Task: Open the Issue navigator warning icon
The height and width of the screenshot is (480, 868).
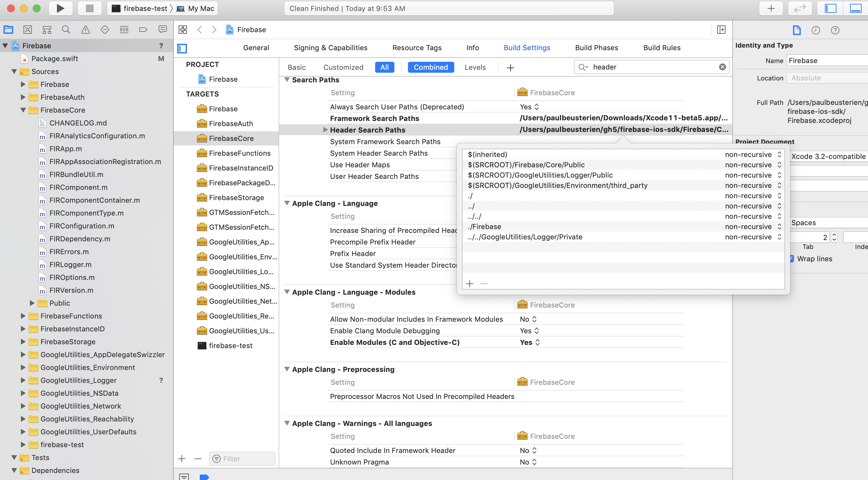Action: (85, 30)
